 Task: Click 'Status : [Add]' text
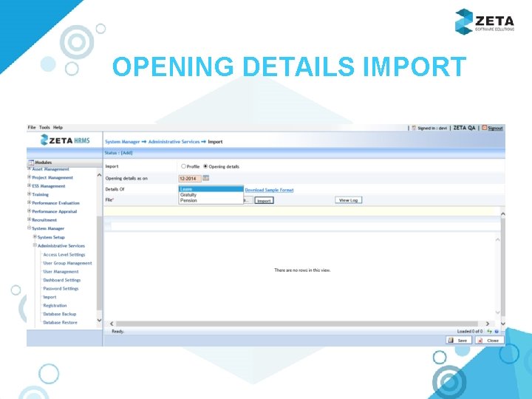point(118,153)
